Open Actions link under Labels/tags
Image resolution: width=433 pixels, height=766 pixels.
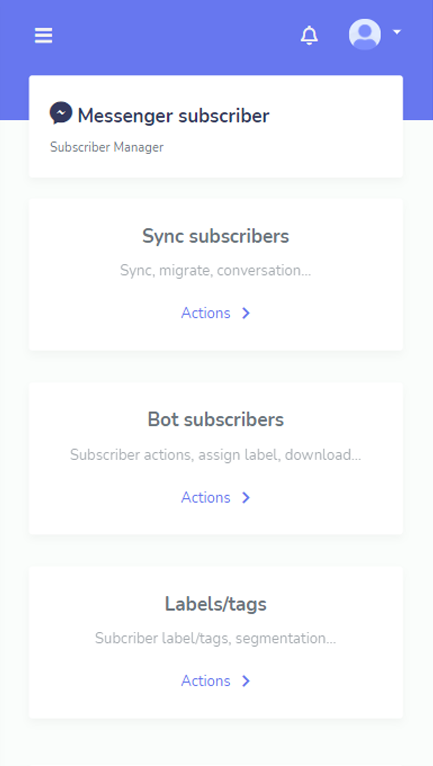[x=206, y=681]
